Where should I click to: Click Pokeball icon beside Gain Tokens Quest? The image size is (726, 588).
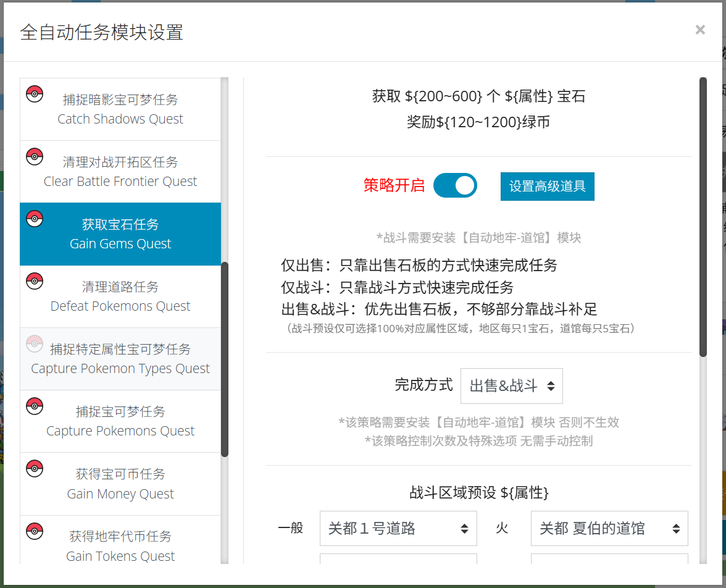click(35, 531)
